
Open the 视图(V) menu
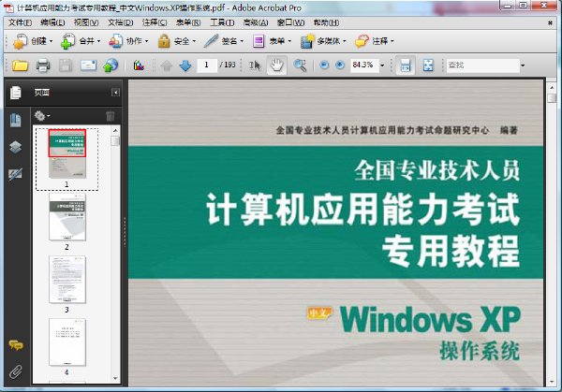tap(86, 22)
